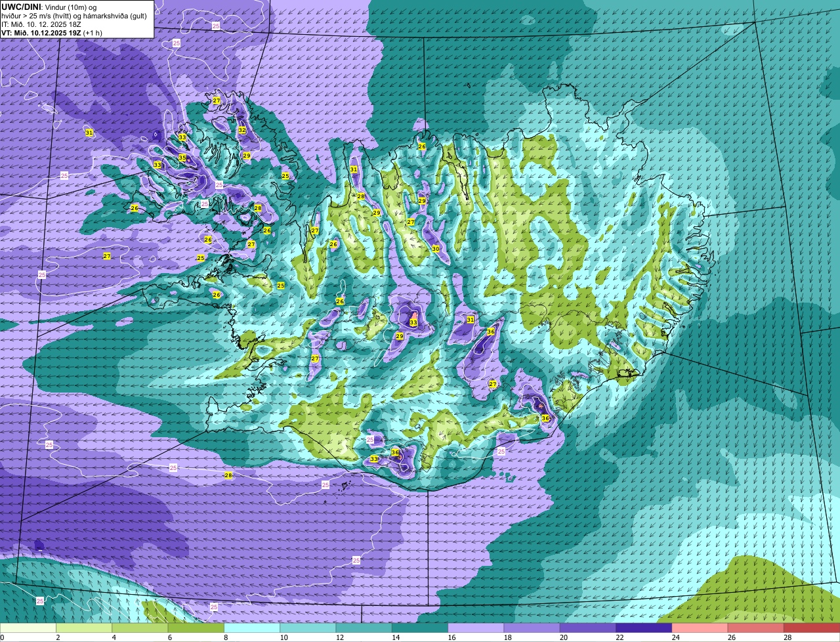Click the "IT: Mið. 10. 12. 2025 18Z" line
The height and width of the screenshot is (642, 840).
[x=42, y=24]
